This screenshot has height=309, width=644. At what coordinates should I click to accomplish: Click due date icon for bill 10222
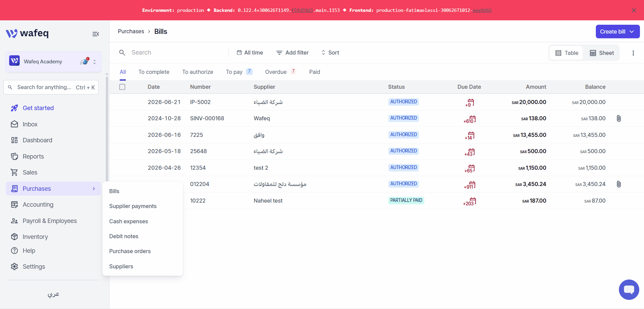(x=470, y=201)
